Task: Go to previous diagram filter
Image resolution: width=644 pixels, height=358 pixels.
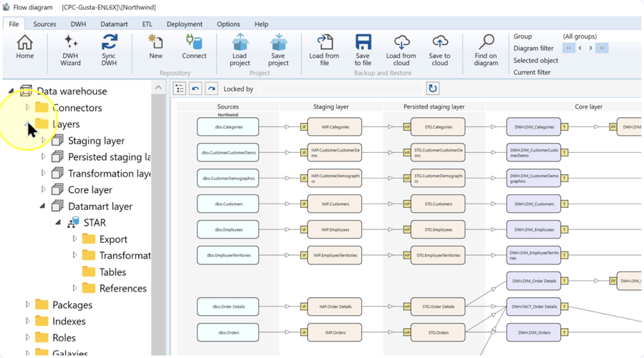Action: pos(580,48)
